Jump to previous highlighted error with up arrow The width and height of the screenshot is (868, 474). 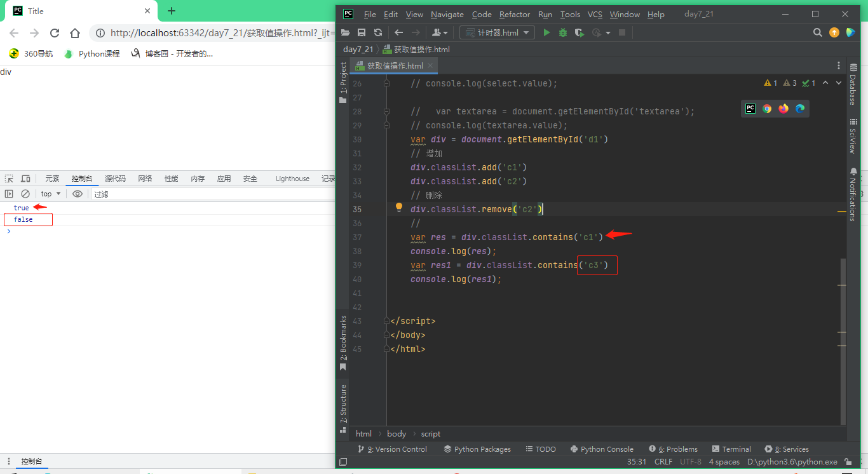coord(825,83)
